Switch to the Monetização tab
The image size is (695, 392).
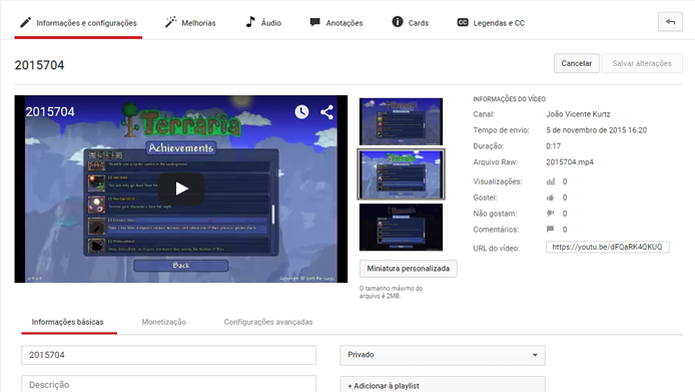tap(164, 322)
